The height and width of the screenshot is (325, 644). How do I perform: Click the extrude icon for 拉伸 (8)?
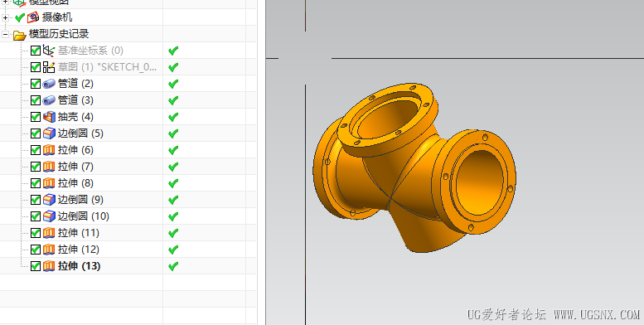pos(49,183)
